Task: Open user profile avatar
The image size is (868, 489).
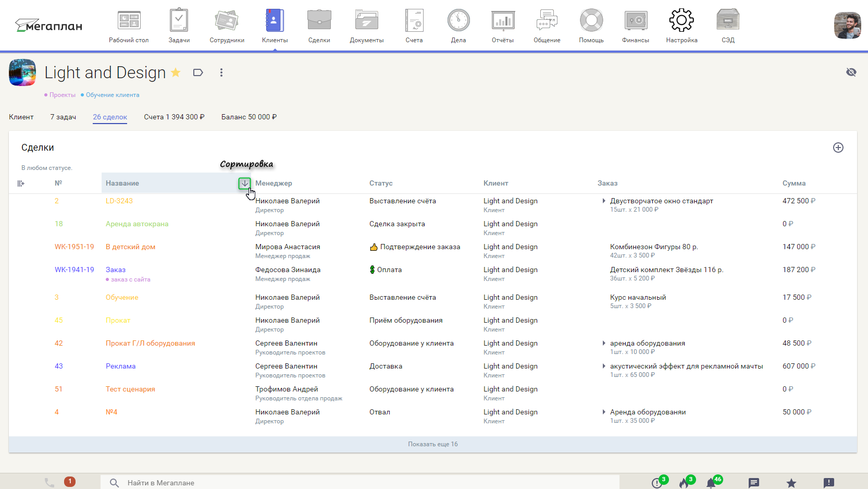Action: pos(847,26)
